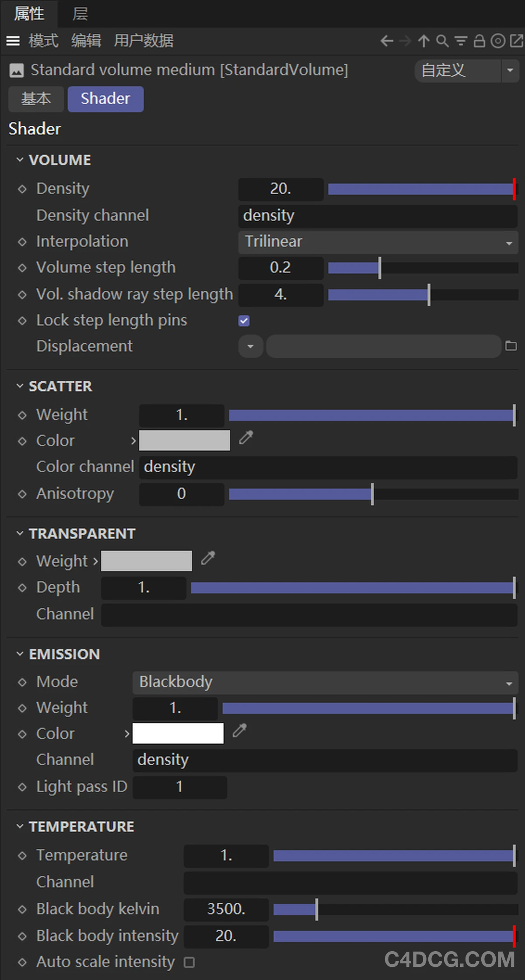The width and height of the screenshot is (525, 980).
Task: Switch to the 层 tab
Action: pos(80,14)
